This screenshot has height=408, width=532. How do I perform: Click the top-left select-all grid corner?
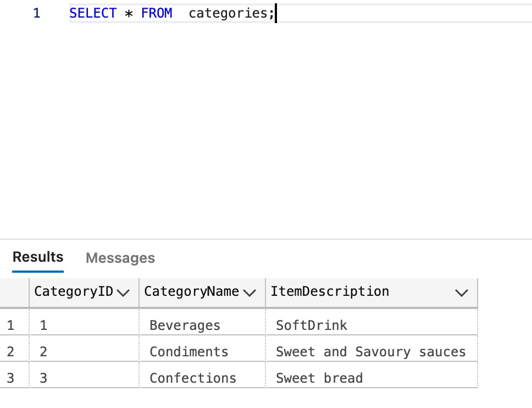tap(14, 293)
